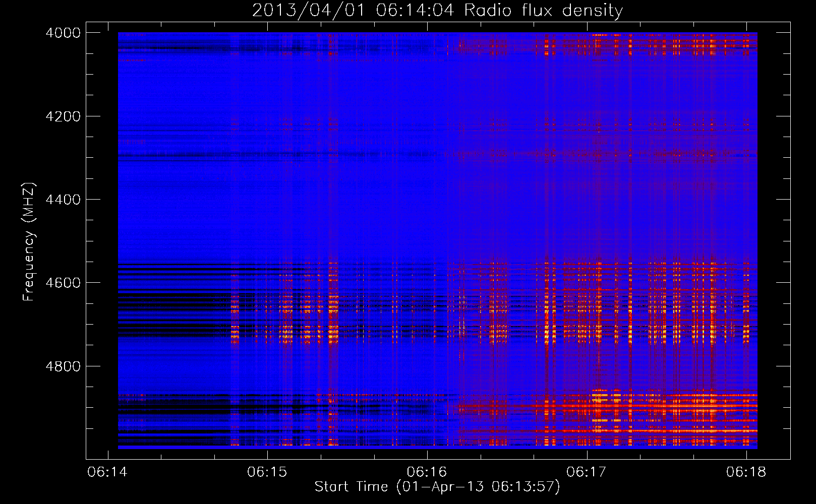The height and width of the screenshot is (504, 816).
Task: Click the 06:14 time tick label
Action: coord(107,472)
